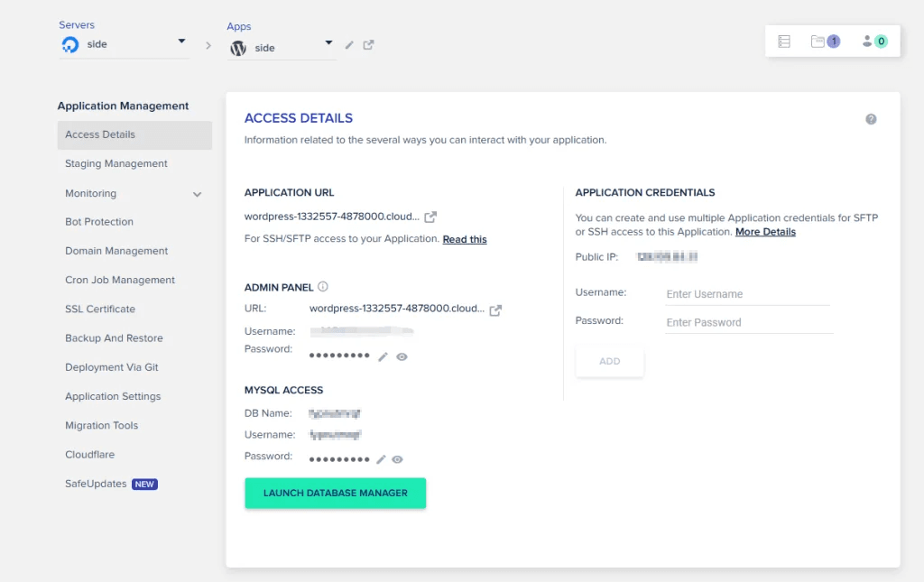Click the NEW badge beside SafeUpdates
The width and height of the screenshot is (924, 582).
click(144, 485)
